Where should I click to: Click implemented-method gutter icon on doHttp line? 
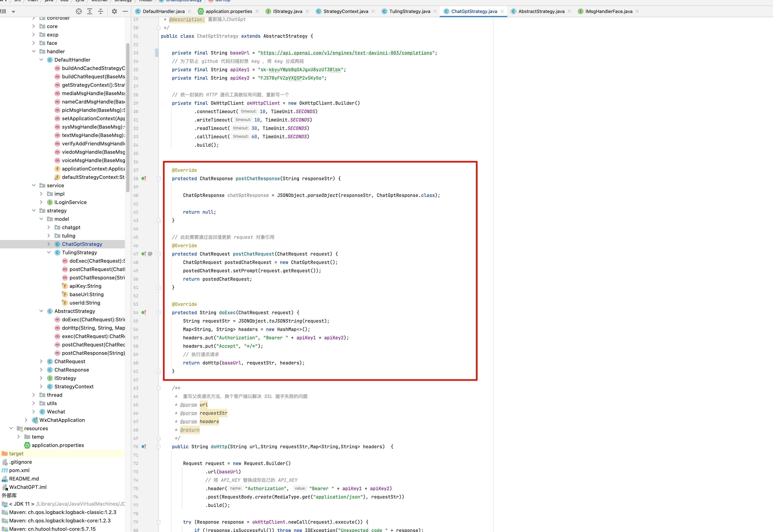(144, 447)
